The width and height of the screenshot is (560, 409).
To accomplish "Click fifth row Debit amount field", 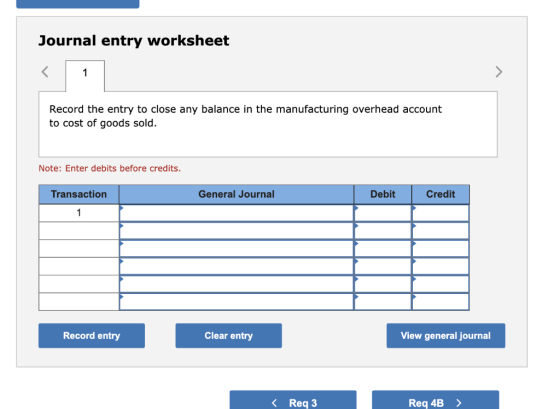I will [x=382, y=284].
